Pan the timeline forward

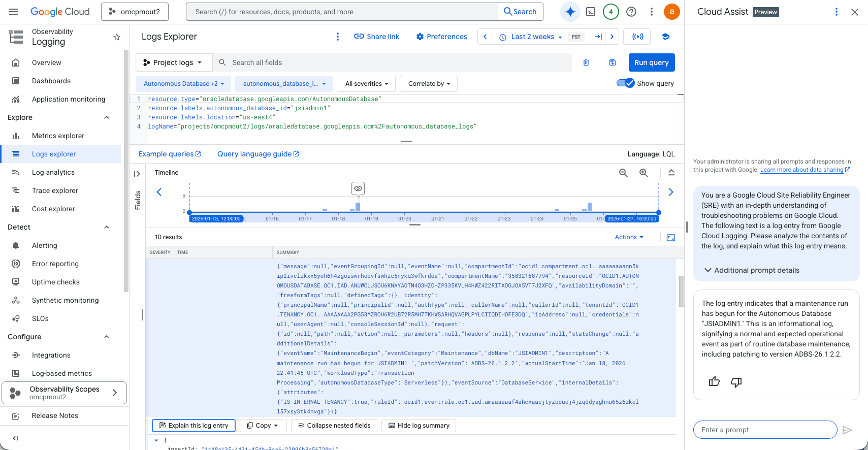click(671, 192)
